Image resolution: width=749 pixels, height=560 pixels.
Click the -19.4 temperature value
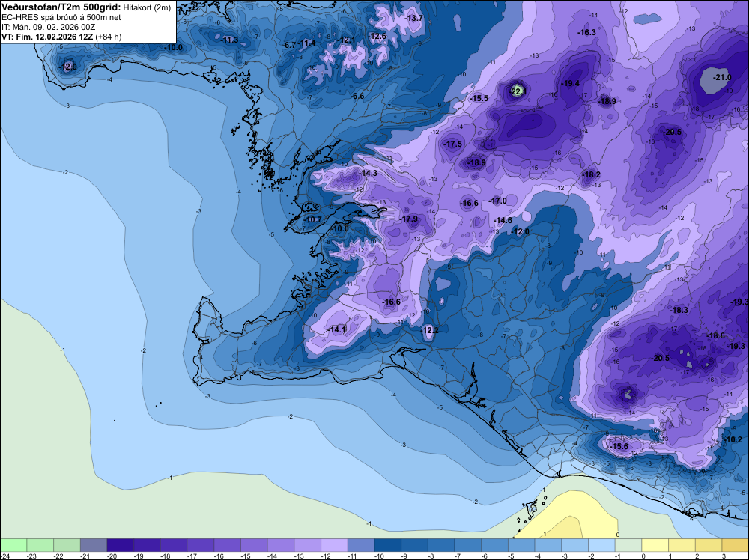pyautogui.click(x=570, y=83)
